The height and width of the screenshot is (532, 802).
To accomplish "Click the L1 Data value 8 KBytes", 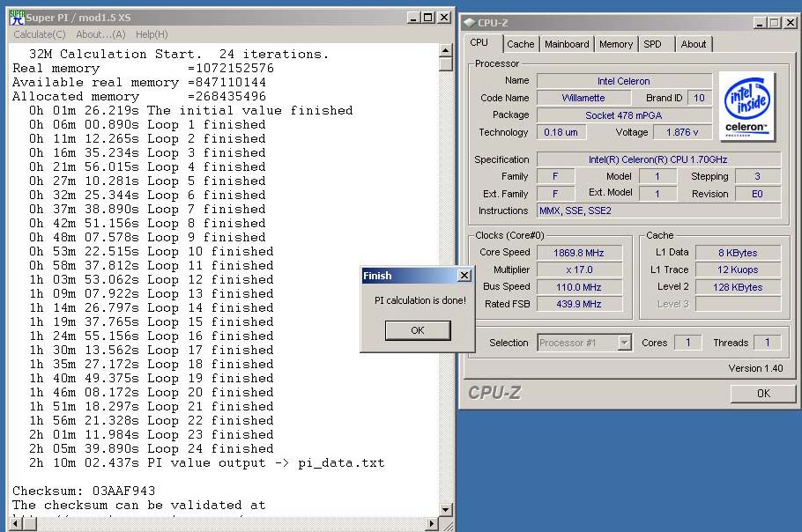I will (x=738, y=253).
